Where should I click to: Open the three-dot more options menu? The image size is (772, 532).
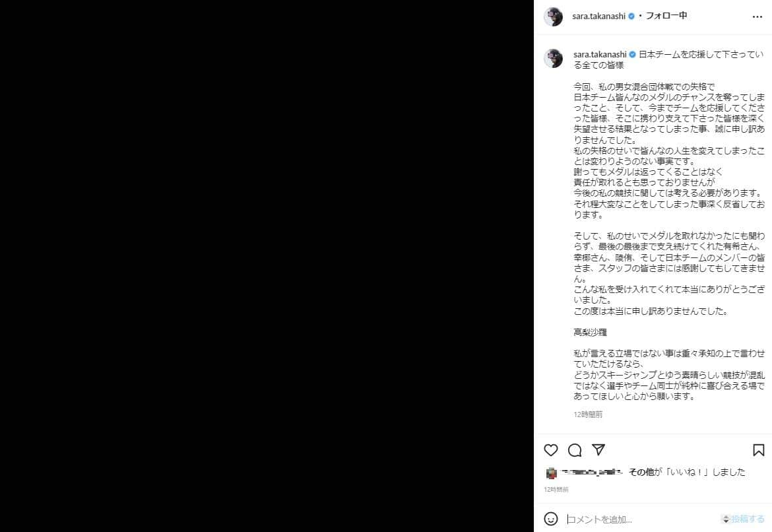(757, 17)
